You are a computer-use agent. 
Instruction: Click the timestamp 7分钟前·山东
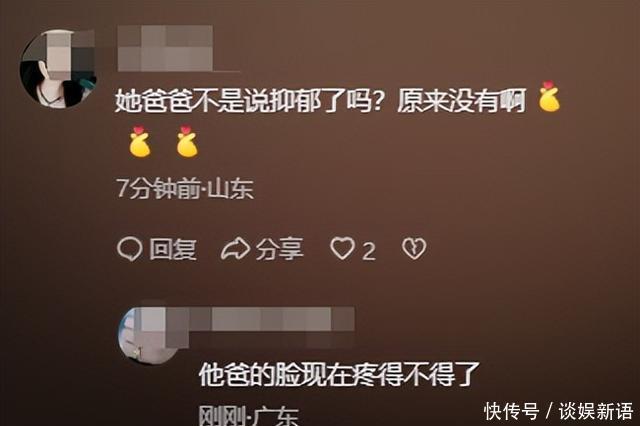(x=185, y=188)
